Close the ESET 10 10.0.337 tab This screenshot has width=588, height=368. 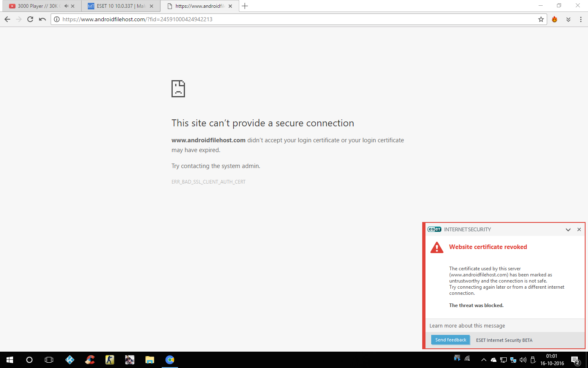pyautogui.click(x=151, y=6)
